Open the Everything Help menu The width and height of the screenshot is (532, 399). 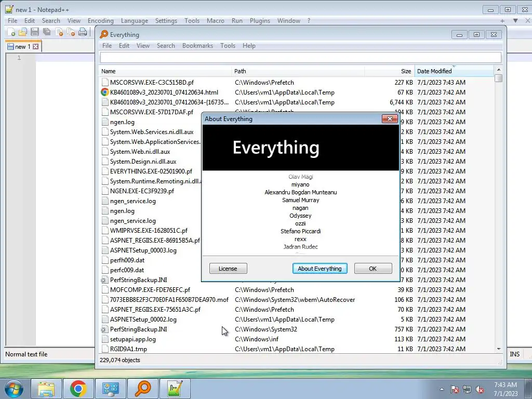pyautogui.click(x=249, y=46)
